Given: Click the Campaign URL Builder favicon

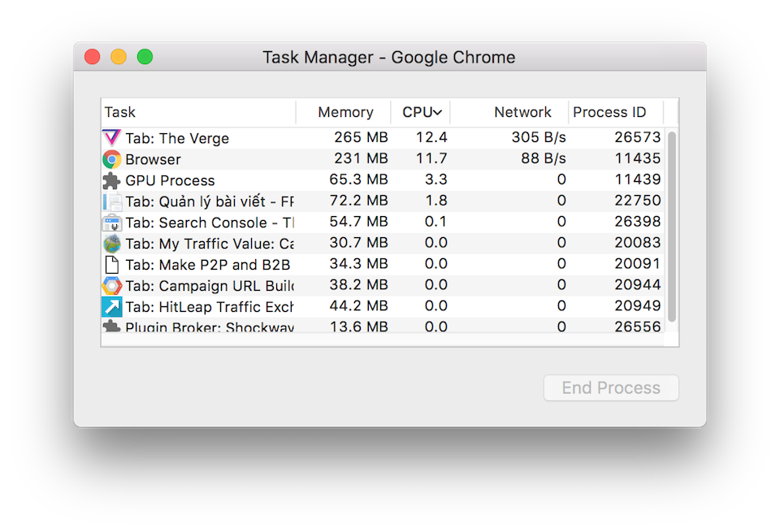Looking at the screenshot, I should [x=111, y=285].
